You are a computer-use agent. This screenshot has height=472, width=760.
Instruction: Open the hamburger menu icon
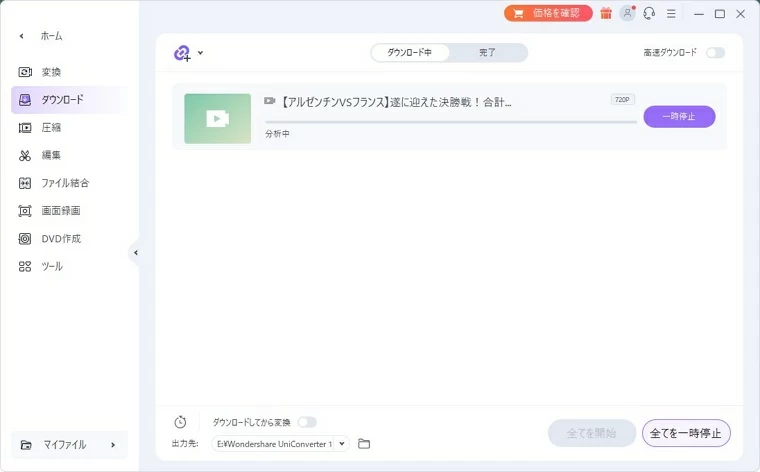[671, 14]
